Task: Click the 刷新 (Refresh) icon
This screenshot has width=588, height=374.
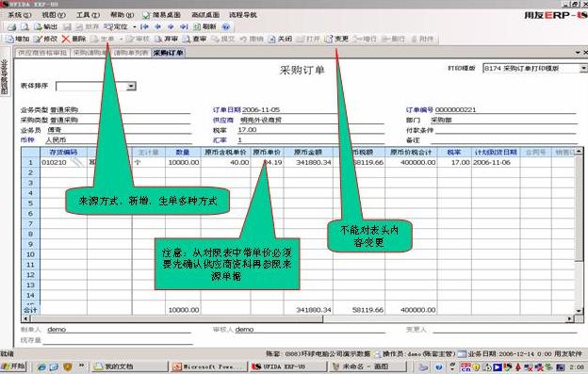Action: coord(197,27)
